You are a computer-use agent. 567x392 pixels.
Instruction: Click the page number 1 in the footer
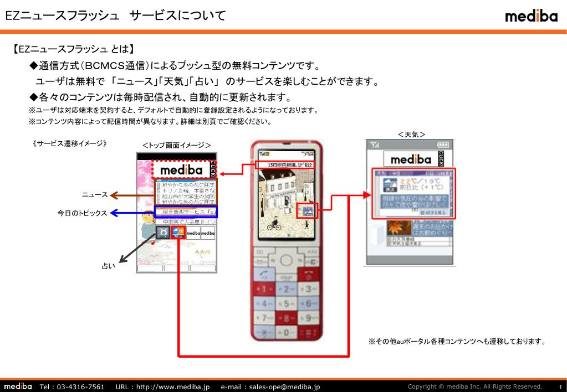click(560, 388)
